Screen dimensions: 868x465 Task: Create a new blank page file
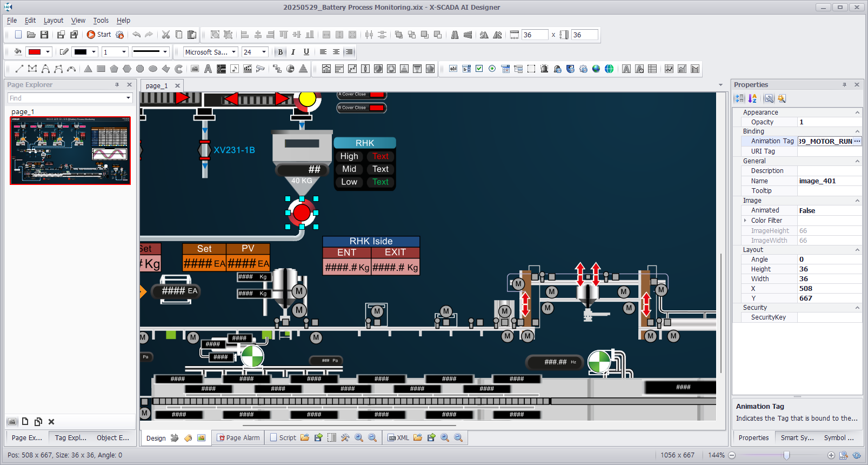pyautogui.click(x=18, y=35)
